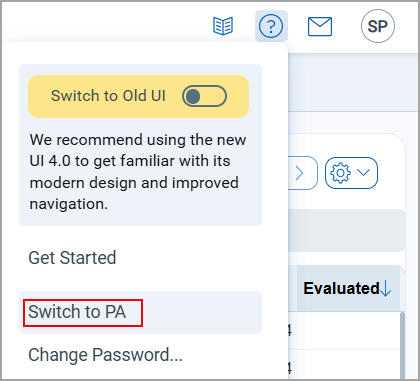Select the first row under Evaluated
420x381 pixels.
coord(343,331)
